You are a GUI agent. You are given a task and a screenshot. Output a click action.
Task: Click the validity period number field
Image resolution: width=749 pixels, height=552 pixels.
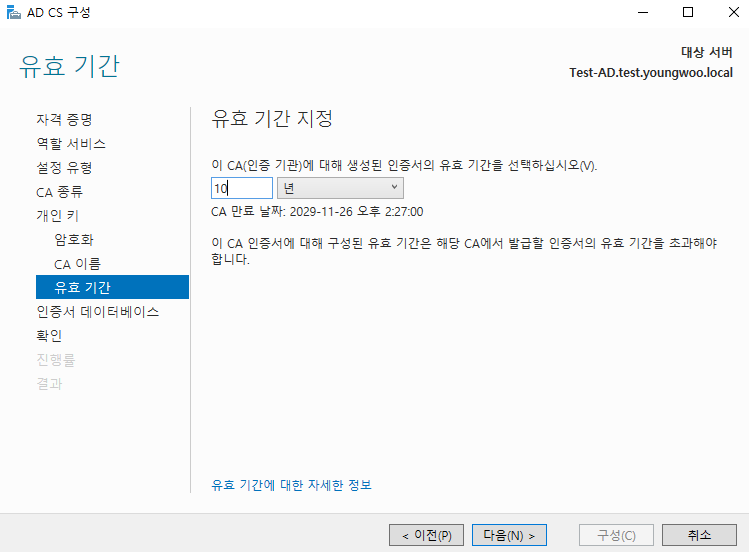pyautogui.click(x=242, y=188)
